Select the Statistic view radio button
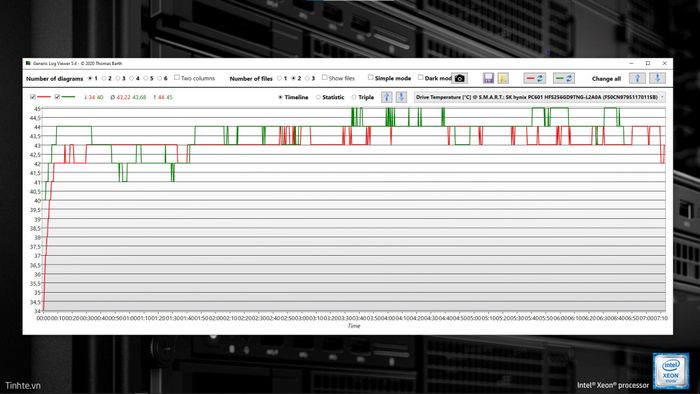The height and width of the screenshot is (394, 700). (x=318, y=97)
